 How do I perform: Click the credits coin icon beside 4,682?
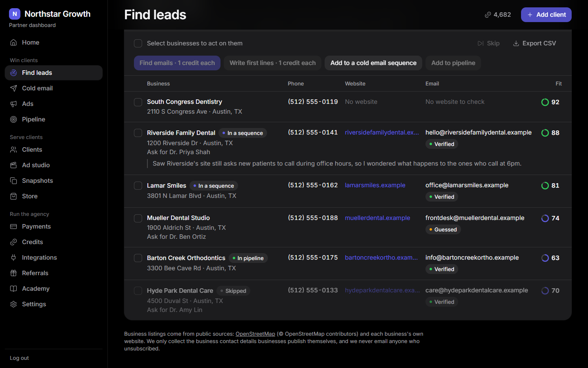[488, 15]
